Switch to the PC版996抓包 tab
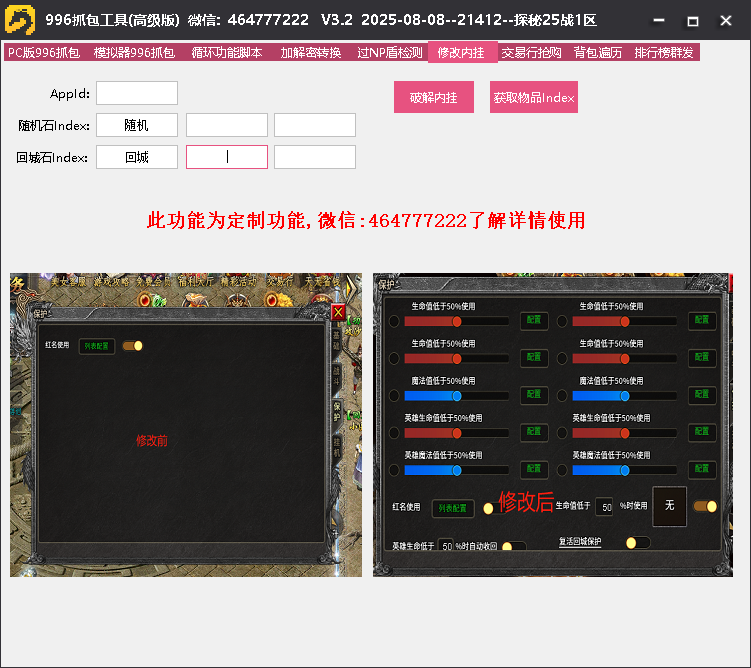Viewport: 751px width, 668px height. point(43,52)
